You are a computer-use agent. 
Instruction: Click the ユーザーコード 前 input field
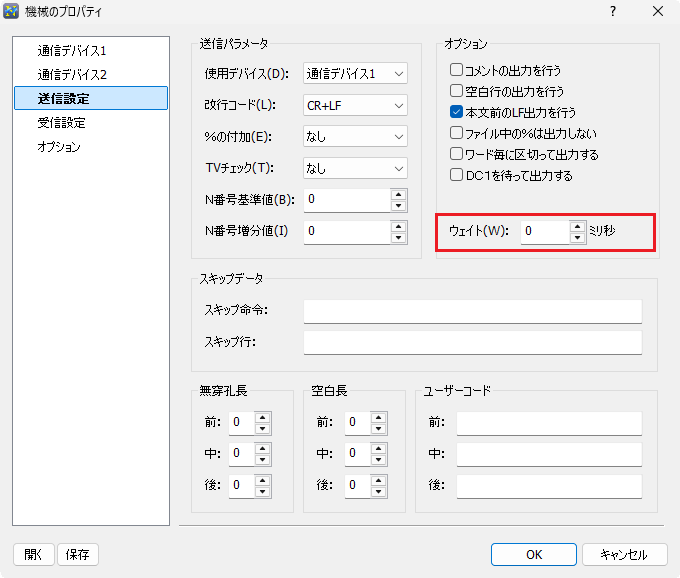pos(549,423)
